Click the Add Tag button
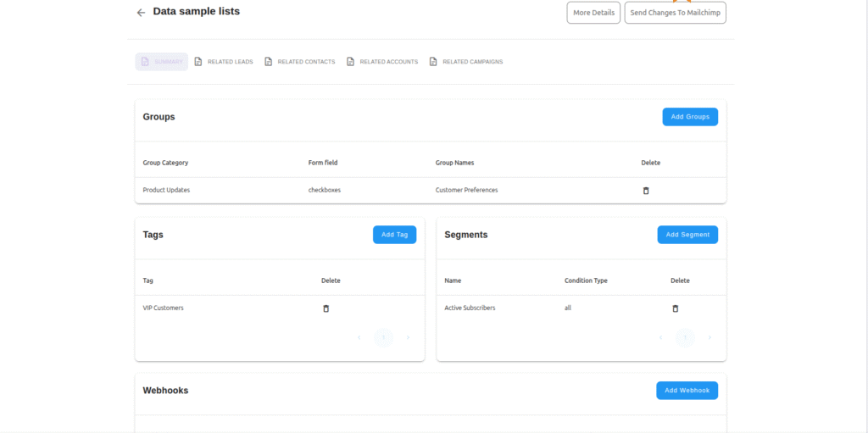Screen dimensions: 868x433 (x=395, y=235)
